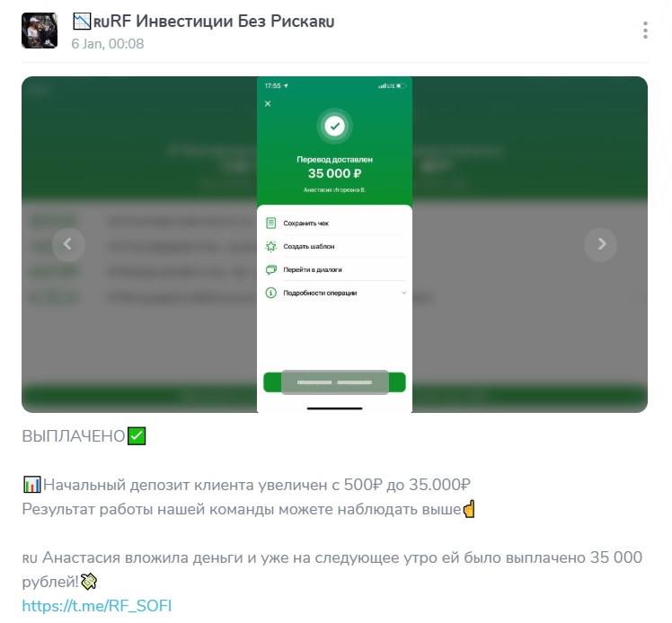Expand Подробности операции using its chevron

pos(403,293)
